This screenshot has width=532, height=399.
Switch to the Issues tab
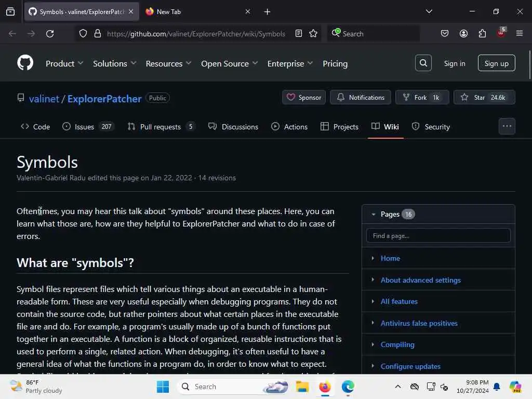pyautogui.click(x=88, y=127)
